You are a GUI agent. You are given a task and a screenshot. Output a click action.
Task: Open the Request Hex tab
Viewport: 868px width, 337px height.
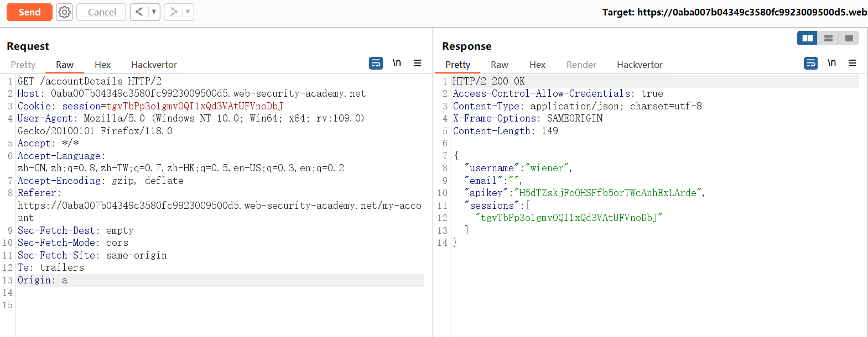click(x=102, y=65)
